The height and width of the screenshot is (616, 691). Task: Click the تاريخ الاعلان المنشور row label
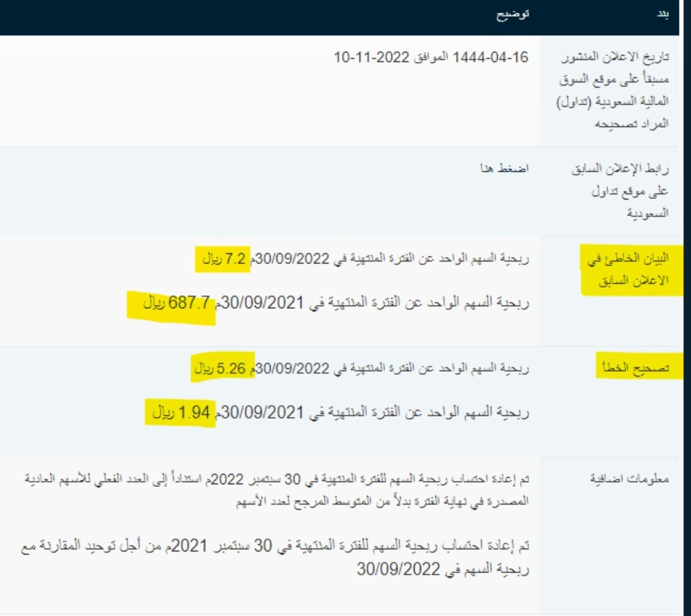point(613,90)
